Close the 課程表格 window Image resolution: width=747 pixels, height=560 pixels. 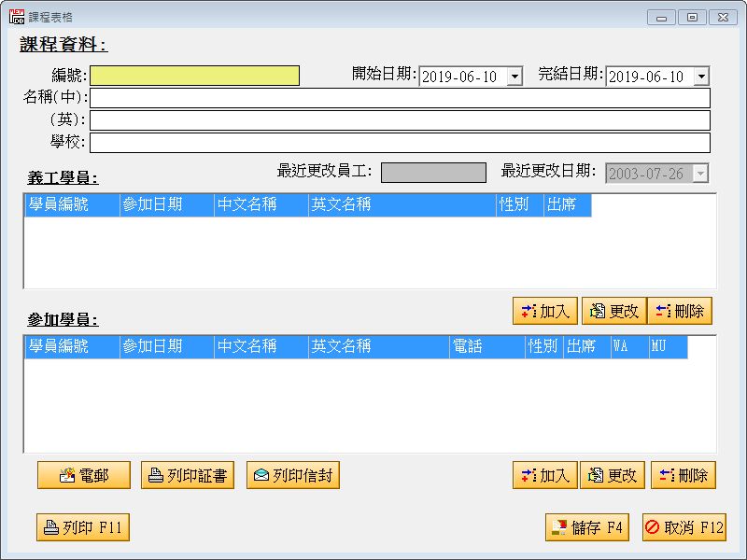click(723, 18)
